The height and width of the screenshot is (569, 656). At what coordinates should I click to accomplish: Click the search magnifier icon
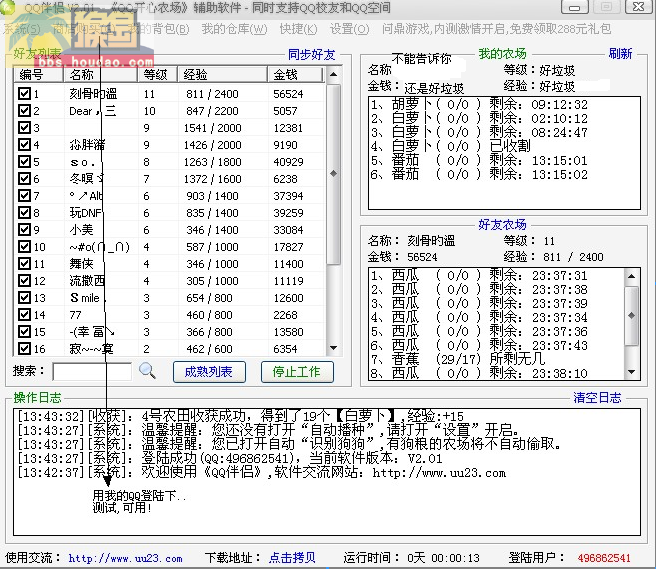(147, 371)
